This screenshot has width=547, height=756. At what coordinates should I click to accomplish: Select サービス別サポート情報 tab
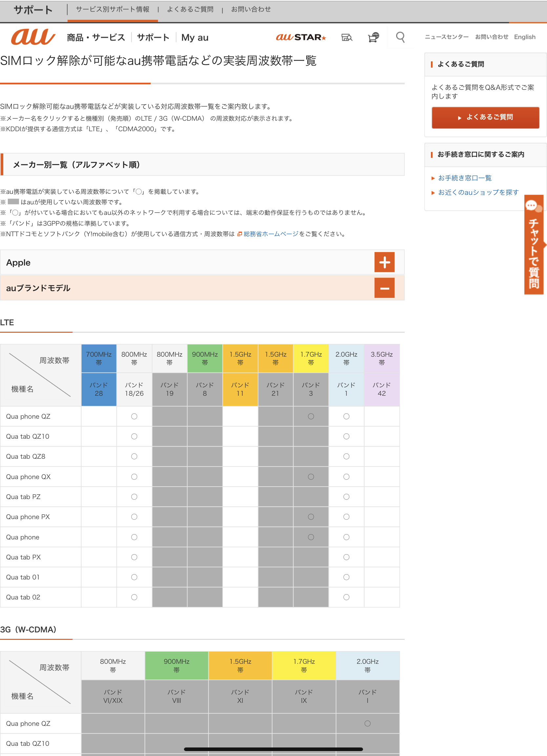[112, 10]
